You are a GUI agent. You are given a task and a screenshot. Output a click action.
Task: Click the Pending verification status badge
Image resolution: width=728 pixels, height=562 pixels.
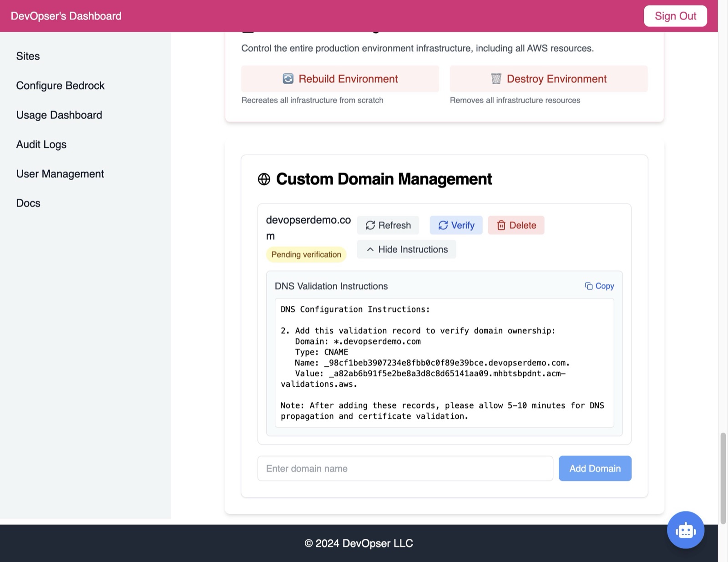306,254
